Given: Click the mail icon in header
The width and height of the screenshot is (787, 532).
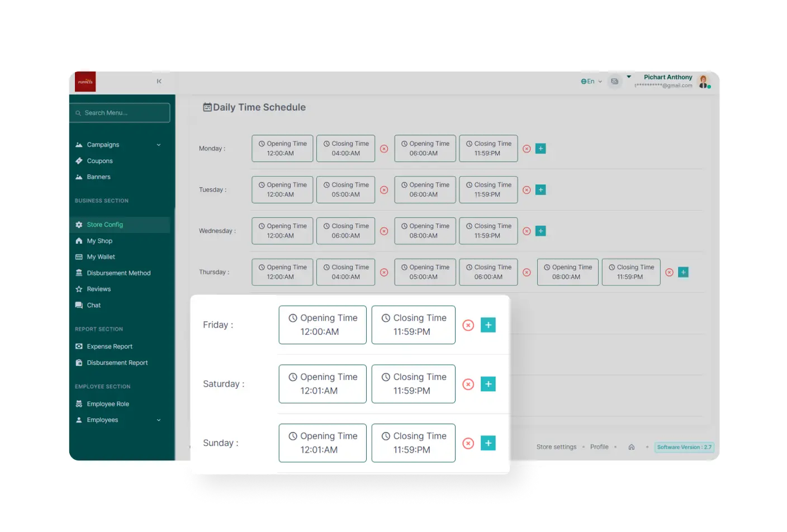Looking at the screenshot, I should click(x=614, y=82).
